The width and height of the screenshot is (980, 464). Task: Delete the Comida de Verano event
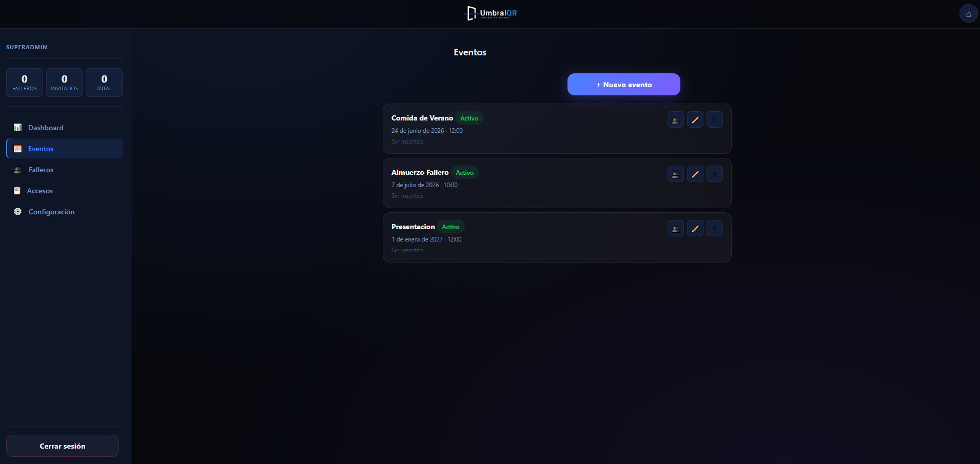[x=714, y=120]
